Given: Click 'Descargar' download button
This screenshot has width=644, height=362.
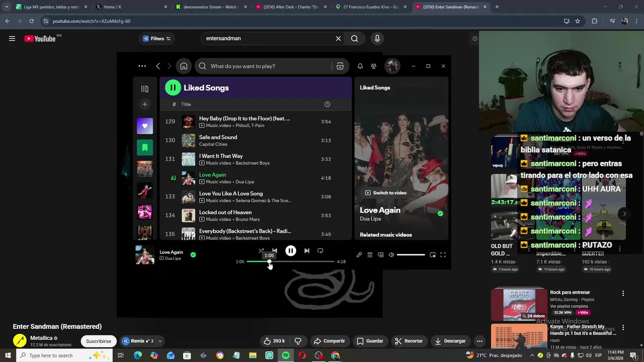Looking at the screenshot, I should click(x=450, y=341).
